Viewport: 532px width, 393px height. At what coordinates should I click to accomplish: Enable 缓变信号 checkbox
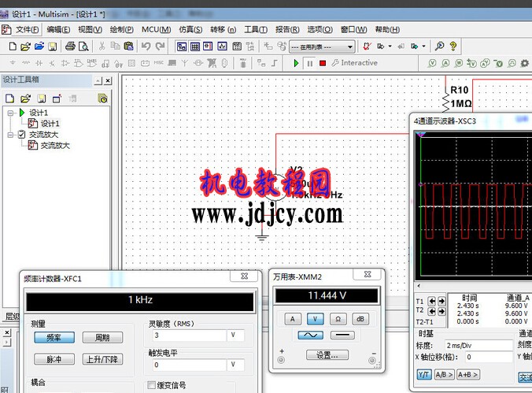tap(151, 385)
